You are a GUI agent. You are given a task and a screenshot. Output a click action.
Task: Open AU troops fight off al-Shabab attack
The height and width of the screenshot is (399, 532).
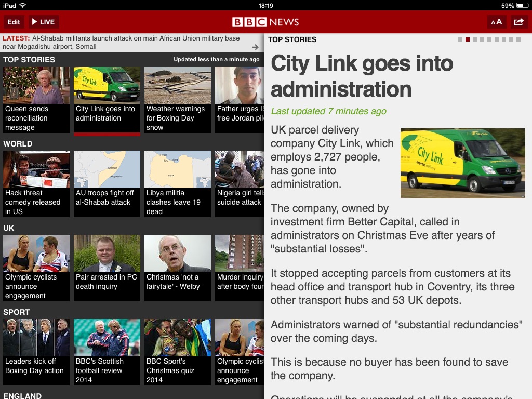point(107,183)
